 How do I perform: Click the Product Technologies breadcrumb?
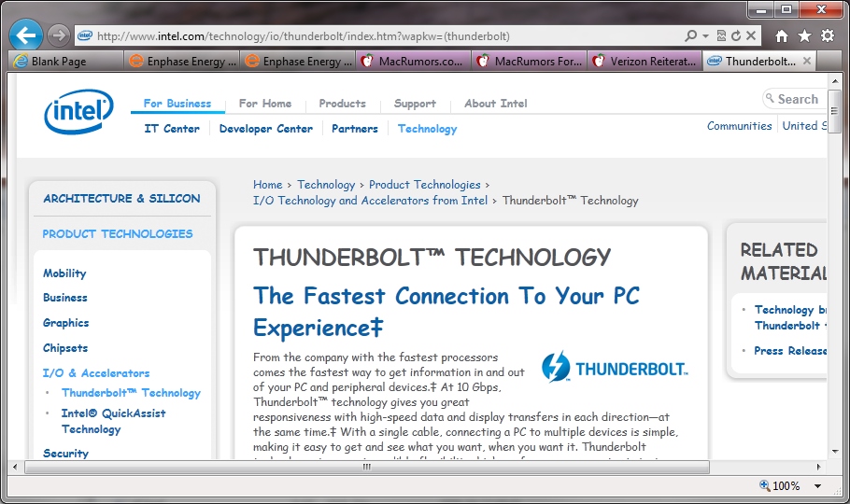pyautogui.click(x=424, y=184)
